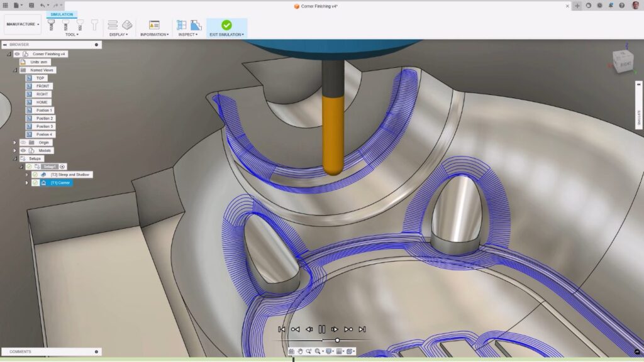Toggle visibility of the Models item
644x362 pixels.
click(x=23, y=151)
